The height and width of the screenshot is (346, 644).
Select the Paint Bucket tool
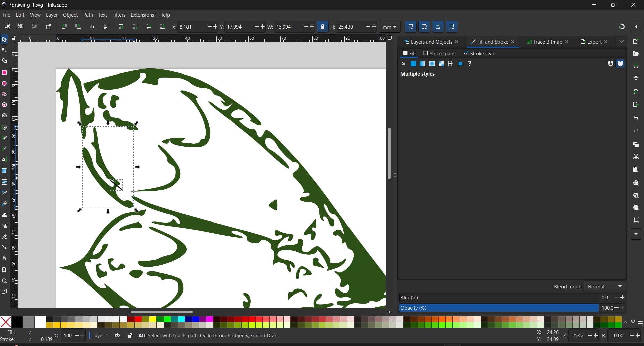(x=4, y=204)
